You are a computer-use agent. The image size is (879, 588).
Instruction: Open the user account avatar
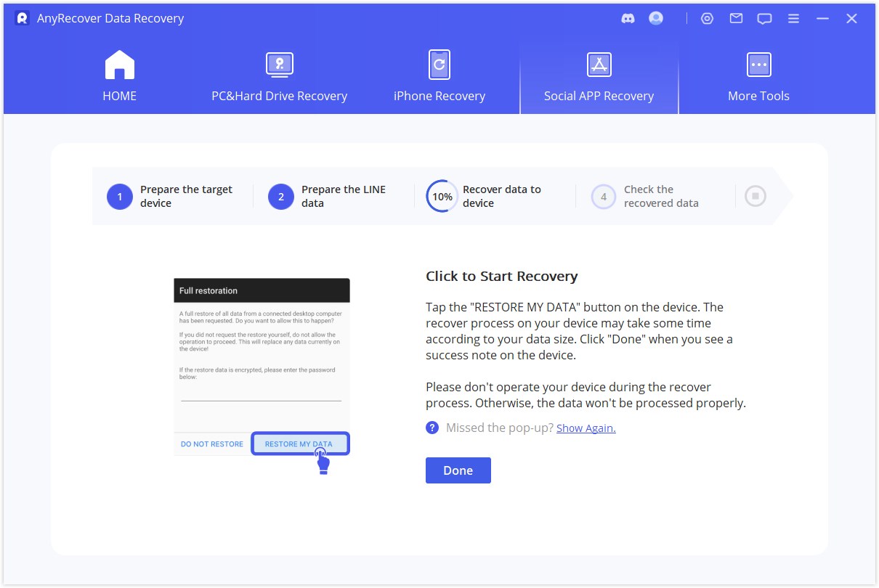pos(655,18)
